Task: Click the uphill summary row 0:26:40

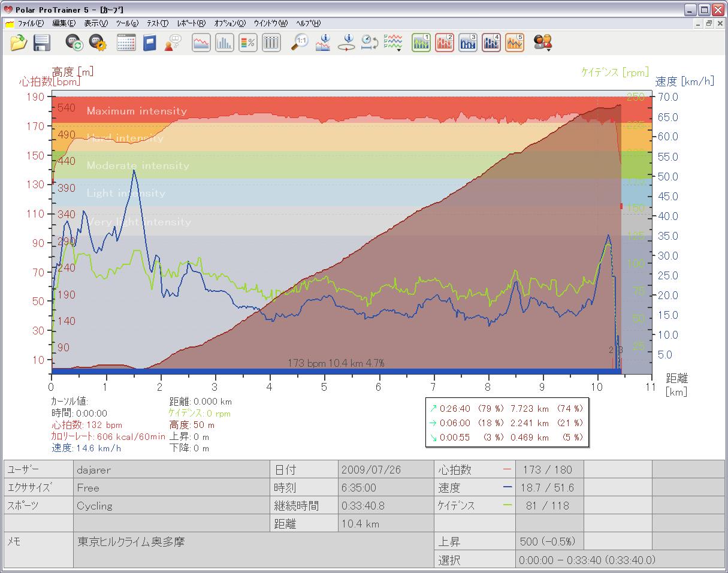Action: [x=506, y=408]
